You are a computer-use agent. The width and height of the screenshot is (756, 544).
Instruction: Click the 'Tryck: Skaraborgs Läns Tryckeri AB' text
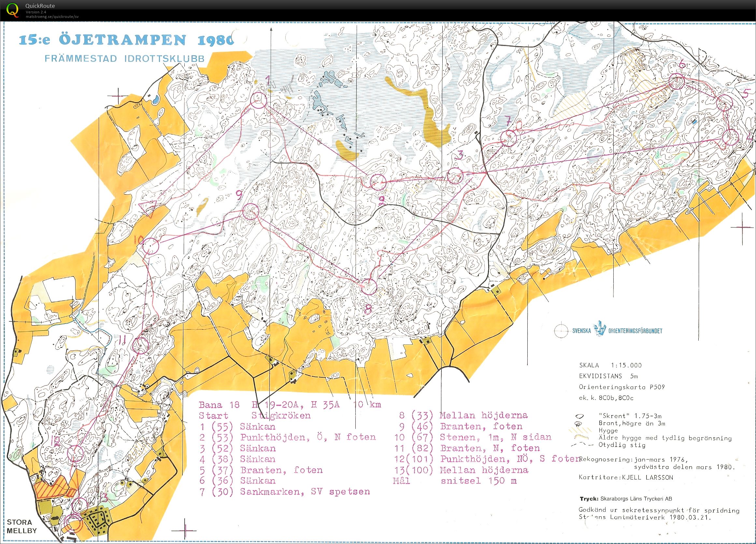click(626, 499)
